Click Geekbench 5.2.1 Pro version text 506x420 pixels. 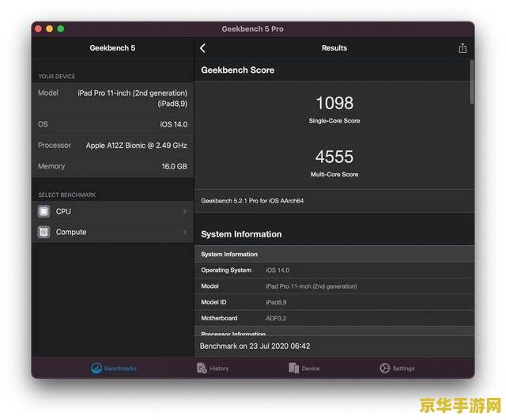[252, 201]
